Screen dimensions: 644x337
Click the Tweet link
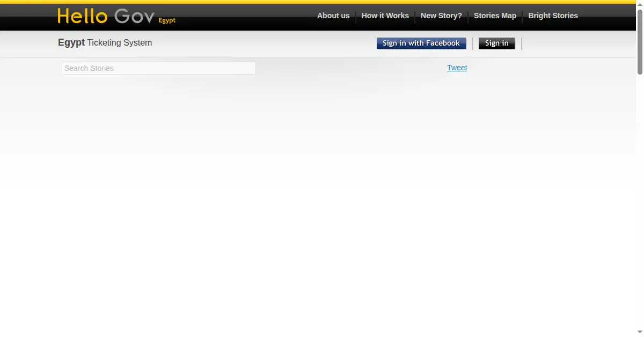click(457, 68)
